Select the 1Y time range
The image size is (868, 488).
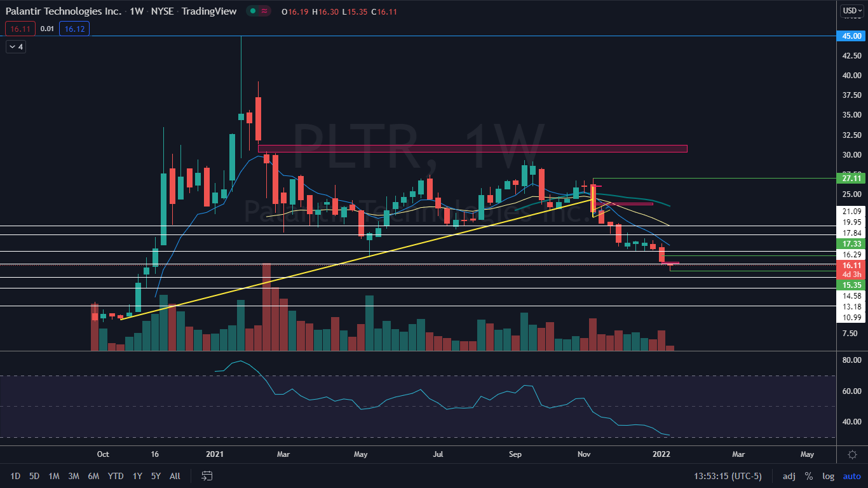pos(137,476)
